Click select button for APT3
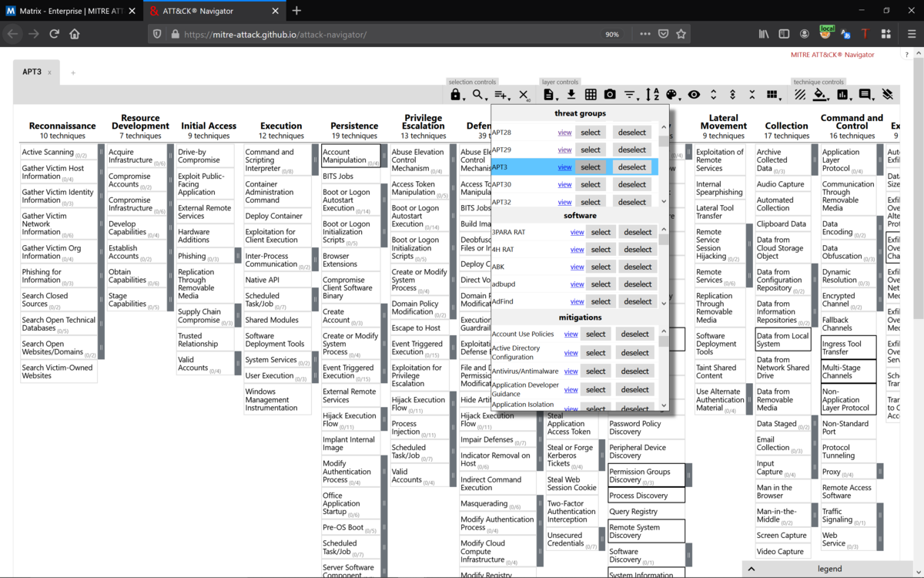 tap(591, 167)
